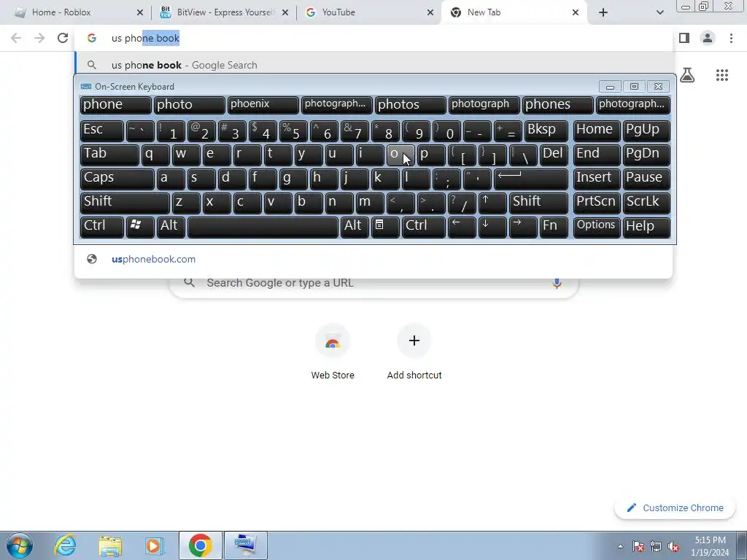The height and width of the screenshot is (560, 747).
Task: Open Windows Media Player taskbar icon
Action: (x=155, y=545)
